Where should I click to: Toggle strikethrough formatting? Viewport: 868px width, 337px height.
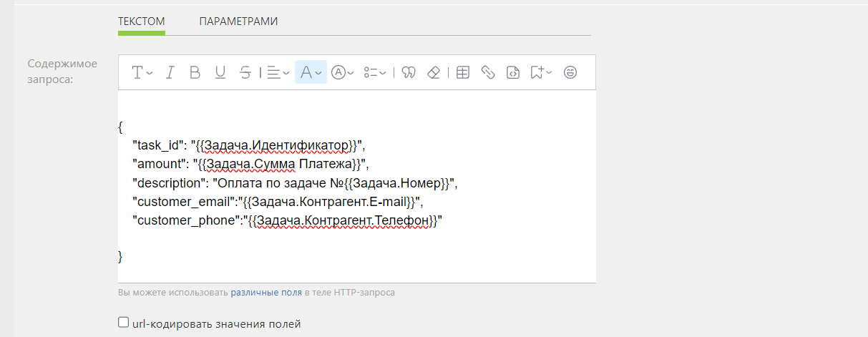pos(245,72)
